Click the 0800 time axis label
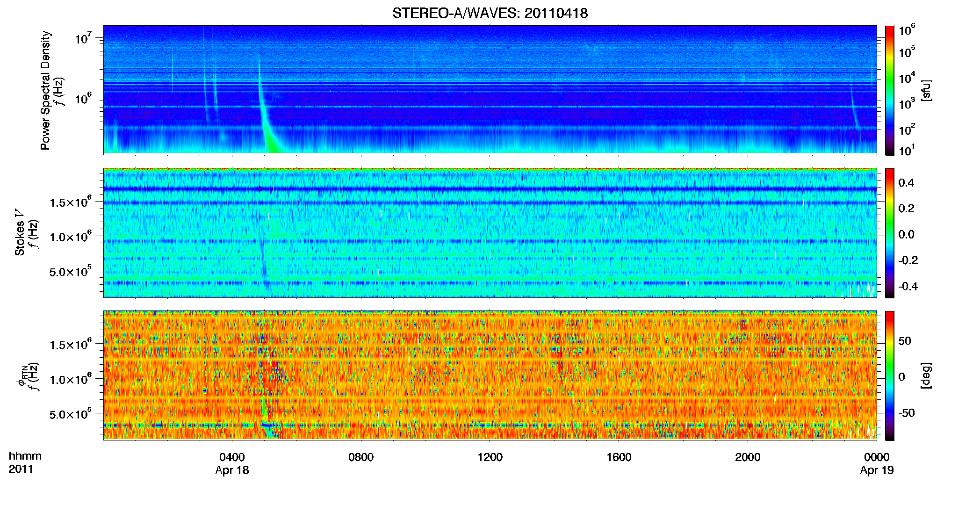 [x=361, y=457]
